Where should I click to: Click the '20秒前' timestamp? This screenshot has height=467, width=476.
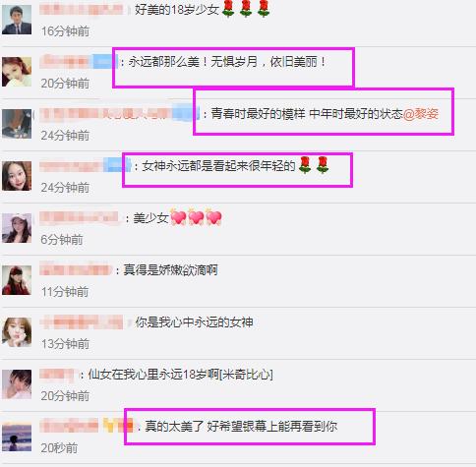click(x=59, y=448)
